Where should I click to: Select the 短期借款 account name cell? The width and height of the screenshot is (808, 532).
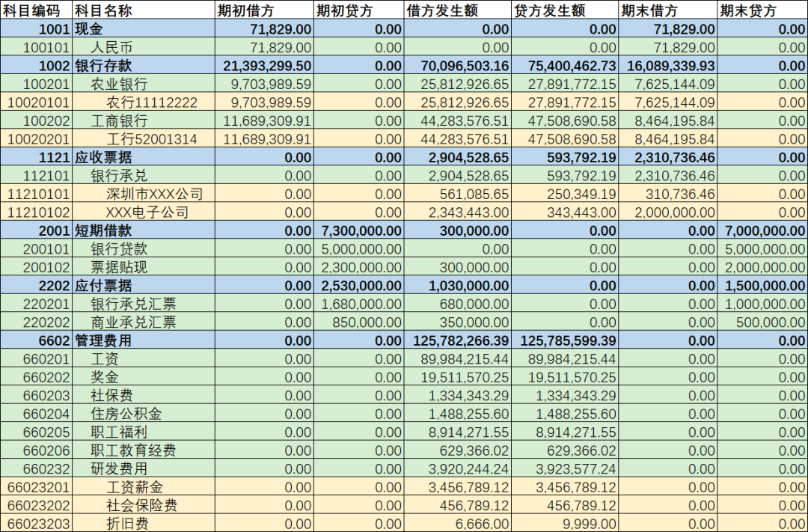[x=143, y=230]
